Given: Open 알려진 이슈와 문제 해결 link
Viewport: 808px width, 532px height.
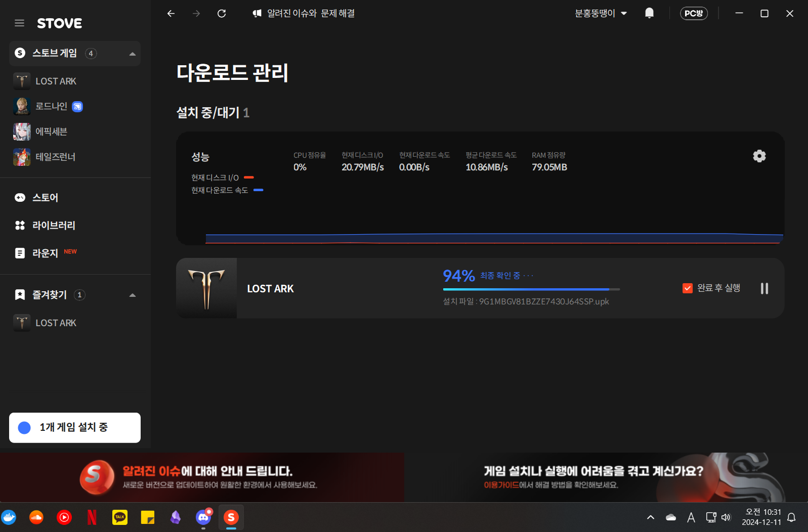Looking at the screenshot, I should pyautogui.click(x=304, y=14).
